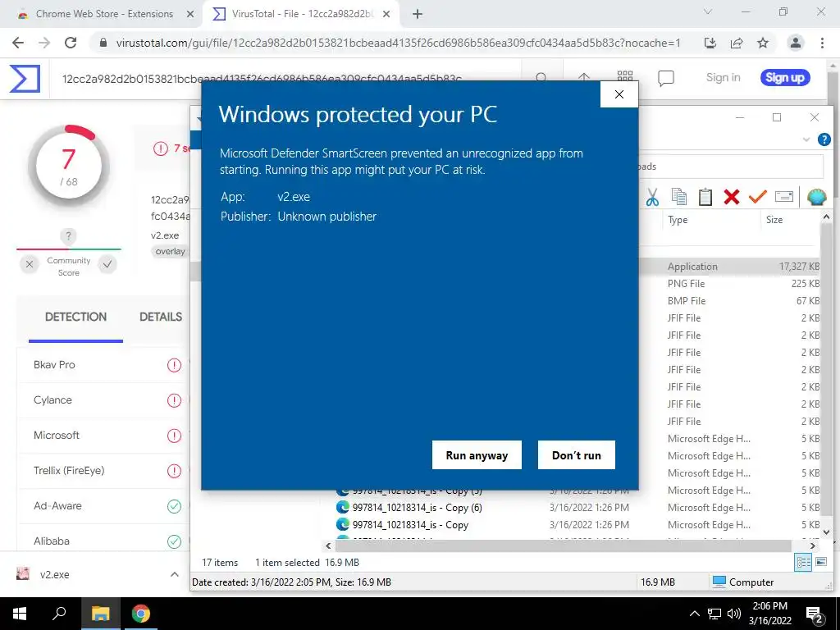Click Don't run in SmartScreen dialog

click(577, 454)
